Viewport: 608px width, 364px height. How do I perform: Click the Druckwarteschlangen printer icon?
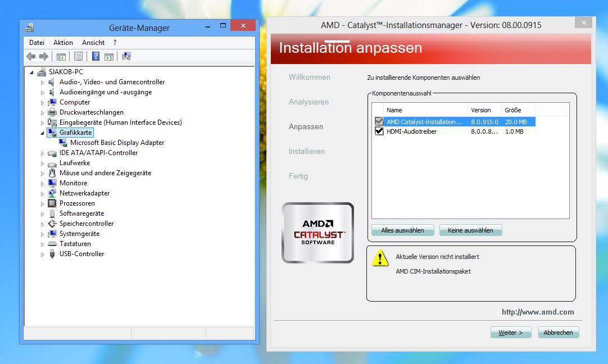click(52, 112)
